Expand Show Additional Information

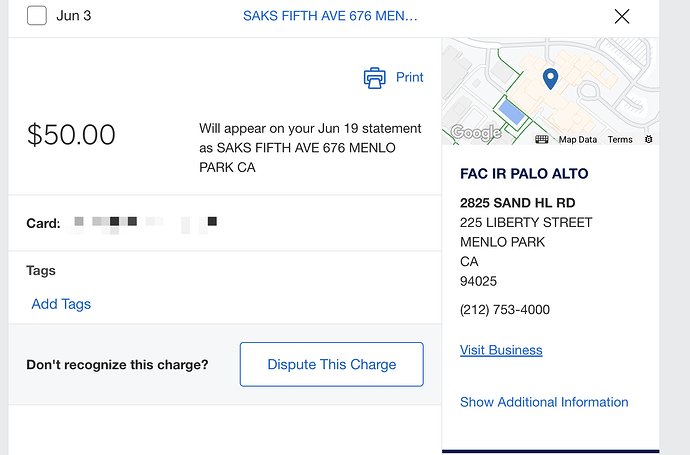point(544,402)
